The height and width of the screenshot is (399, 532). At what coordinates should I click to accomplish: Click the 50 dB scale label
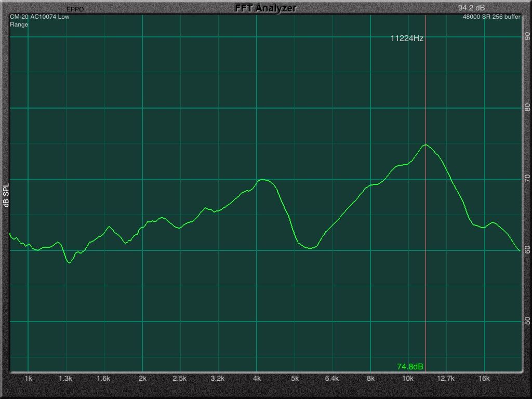click(527, 321)
